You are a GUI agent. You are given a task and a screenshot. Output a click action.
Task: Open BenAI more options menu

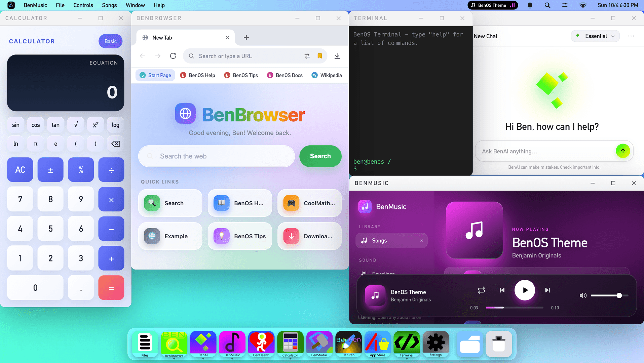tap(631, 36)
